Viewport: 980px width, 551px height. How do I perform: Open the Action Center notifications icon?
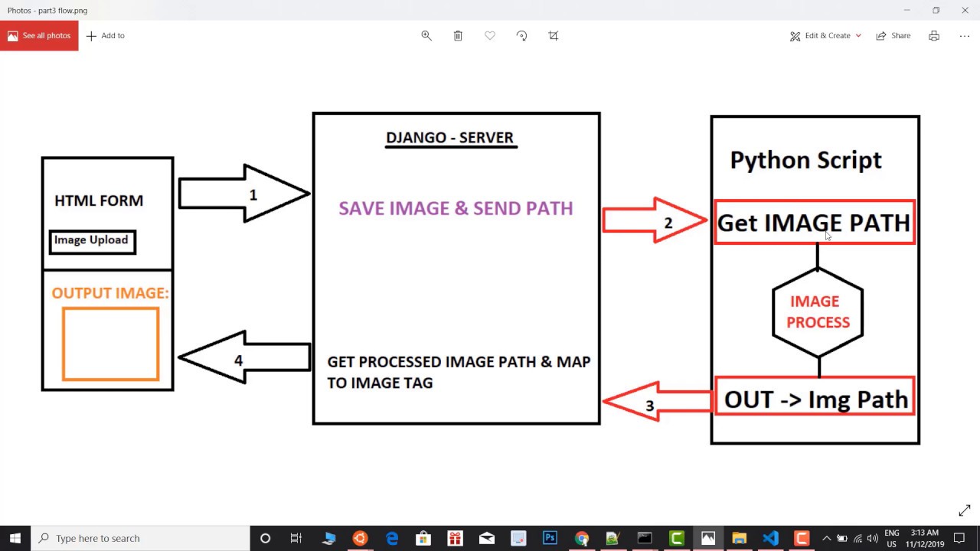[x=959, y=538]
